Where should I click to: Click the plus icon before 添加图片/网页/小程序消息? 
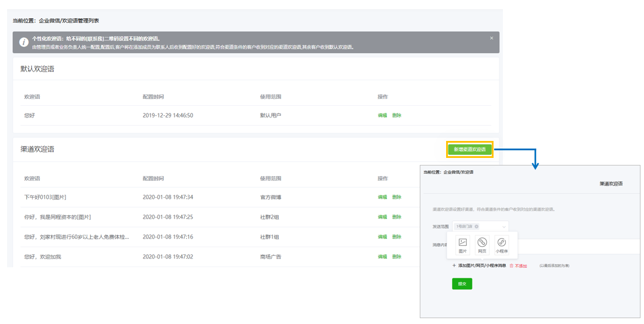coord(454,266)
